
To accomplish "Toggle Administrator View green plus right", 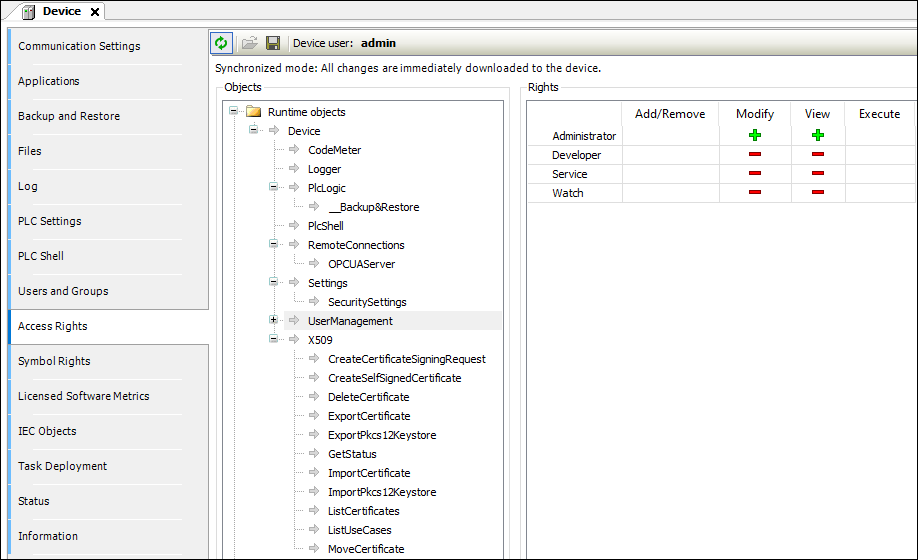I will (x=817, y=136).
